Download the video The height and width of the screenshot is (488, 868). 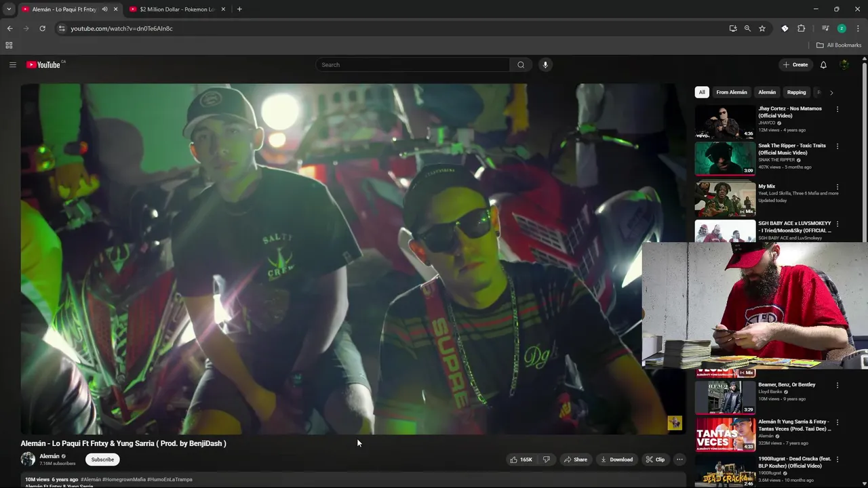pos(616,460)
